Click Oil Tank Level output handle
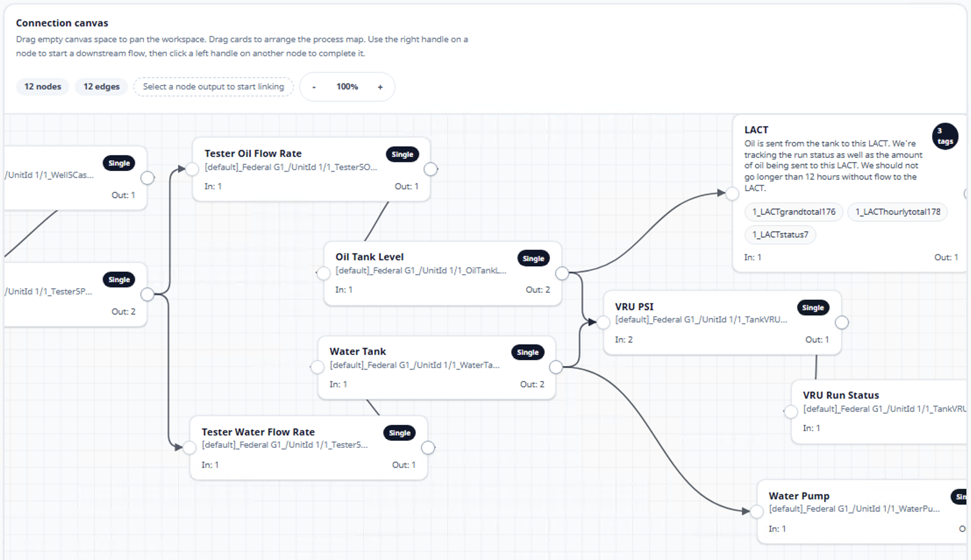The width and height of the screenshot is (971, 560). click(562, 273)
